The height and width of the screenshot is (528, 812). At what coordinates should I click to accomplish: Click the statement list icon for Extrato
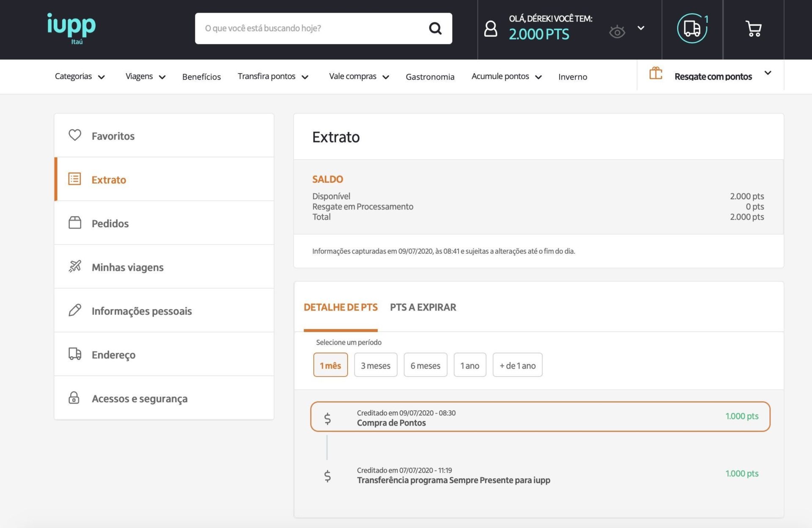pos(74,179)
